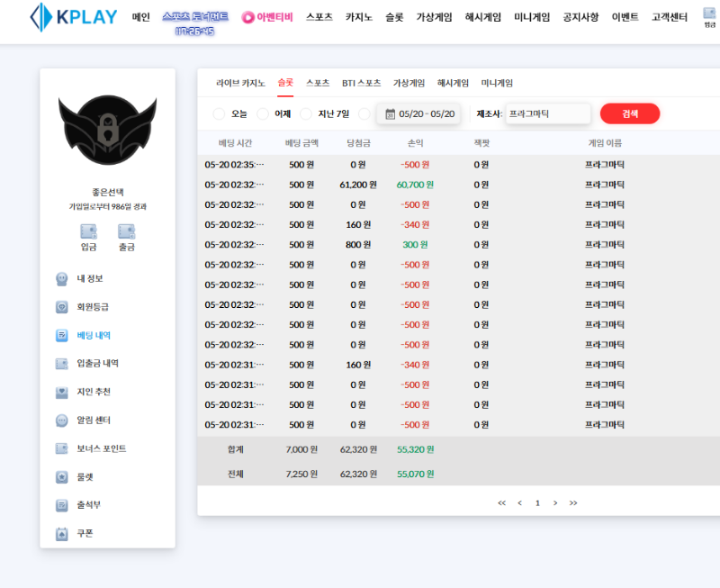Select the 오늘 radio button
720x588 pixels.
[219, 114]
